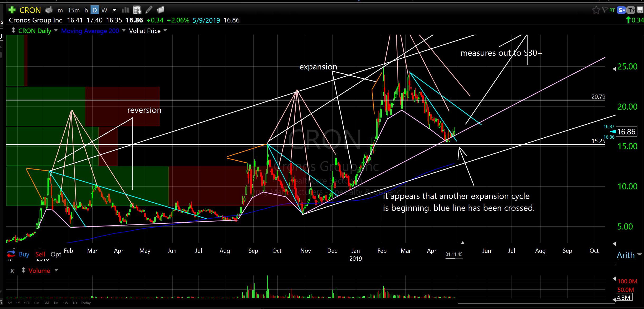Open the Vol at Price dropdown
Viewport: 644px width, 309px height.
(x=165, y=31)
